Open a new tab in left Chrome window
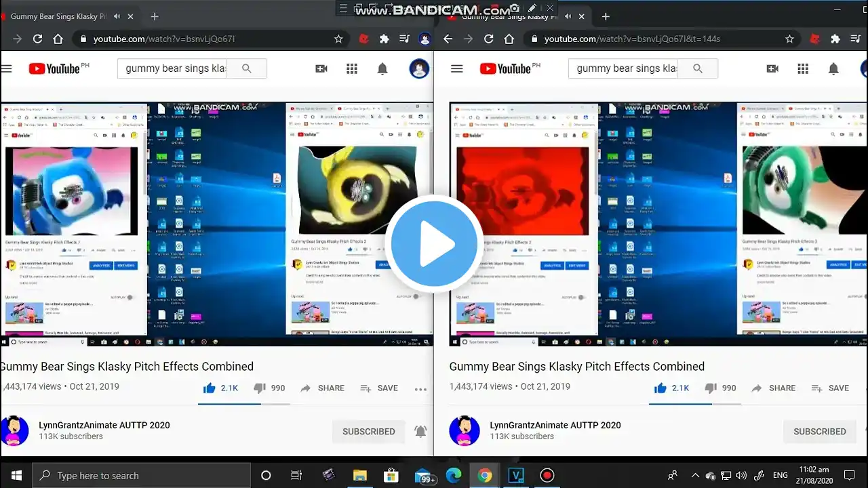Screen dimensions: 868x488 pos(155,16)
